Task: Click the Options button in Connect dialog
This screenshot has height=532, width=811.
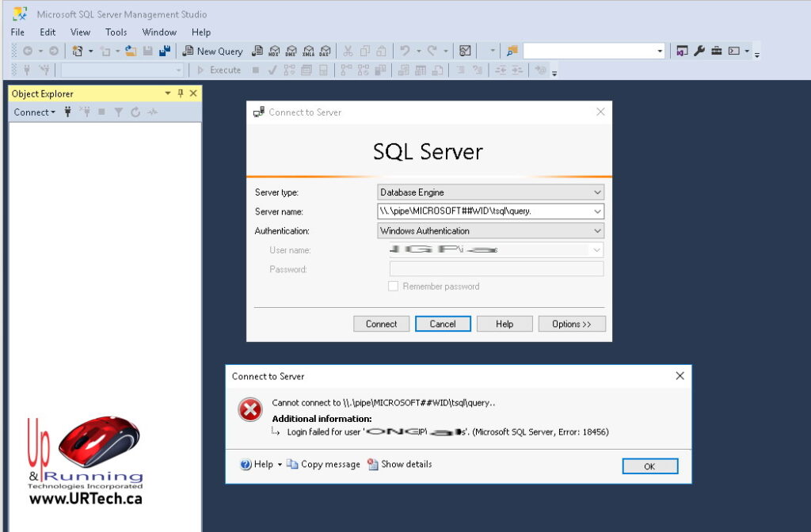Action: [572, 324]
